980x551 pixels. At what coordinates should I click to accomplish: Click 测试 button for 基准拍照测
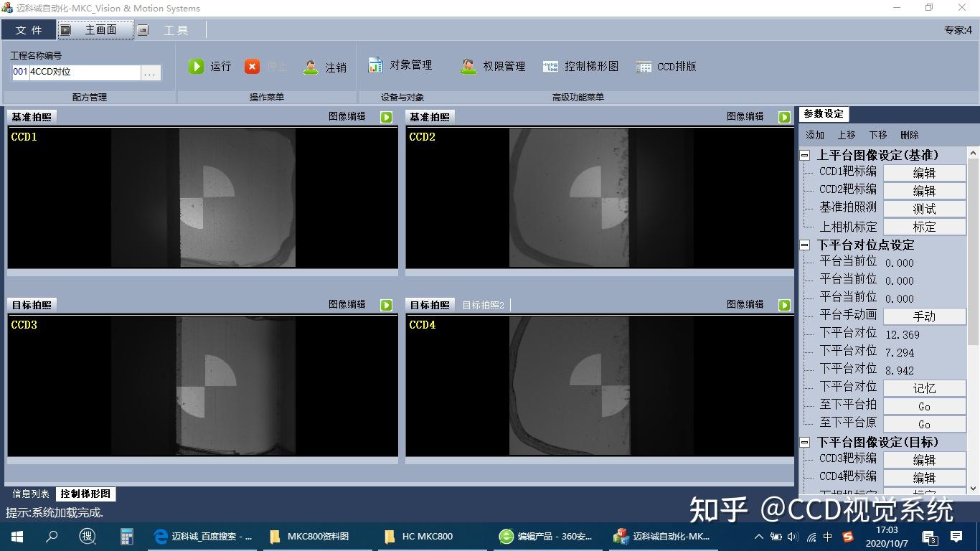pyautogui.click(x=924, y=209)
